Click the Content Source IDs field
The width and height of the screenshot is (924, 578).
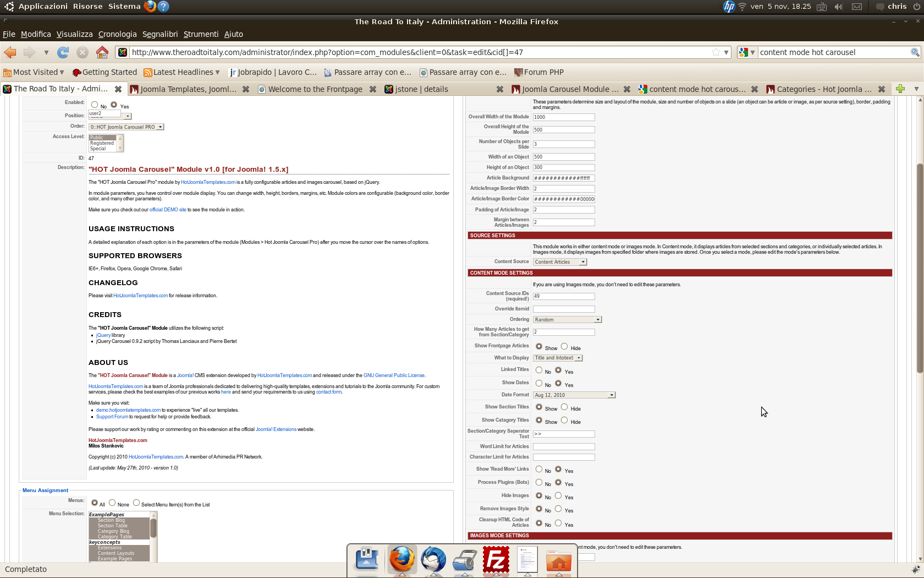564,296
